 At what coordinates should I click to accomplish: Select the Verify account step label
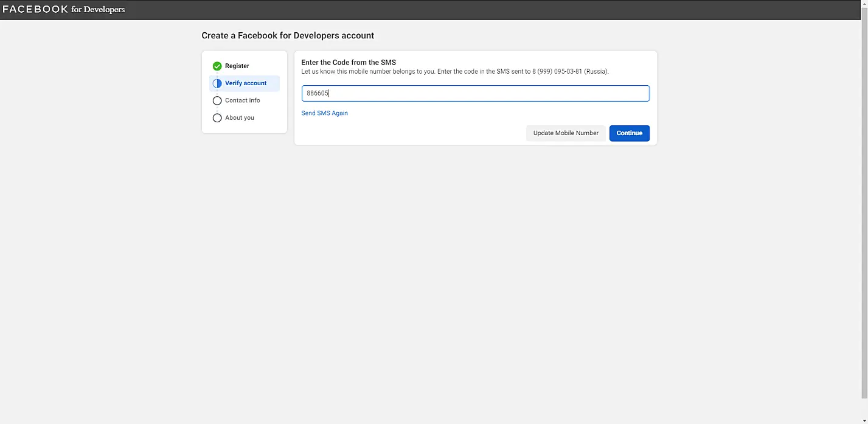(246, 83)
